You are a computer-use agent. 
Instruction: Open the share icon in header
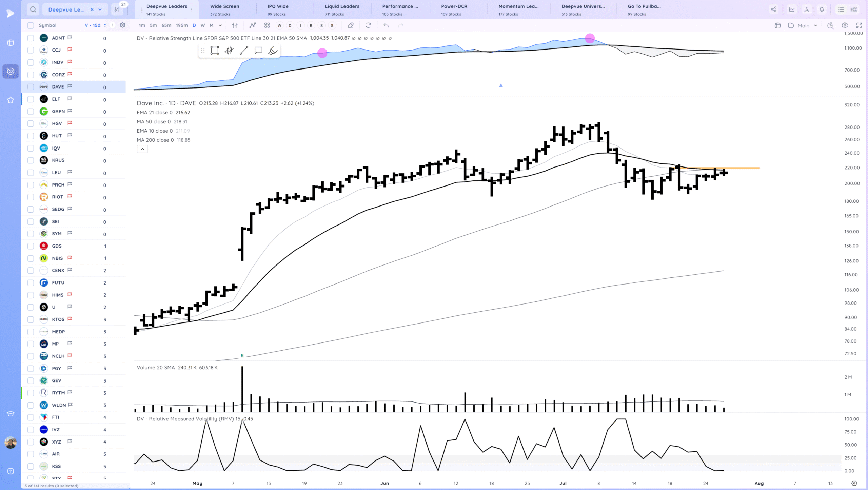click(773, 9)
